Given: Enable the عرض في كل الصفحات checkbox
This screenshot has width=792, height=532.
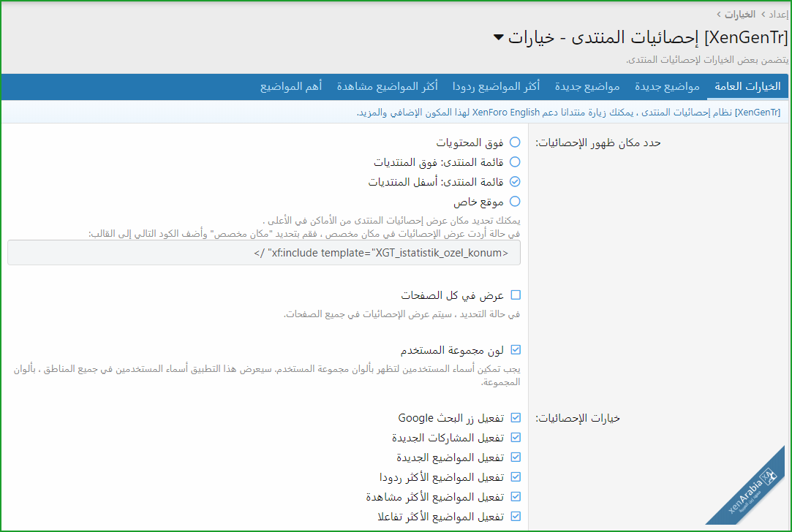Looking at the screenshot, I should click(x=516, y=294).
